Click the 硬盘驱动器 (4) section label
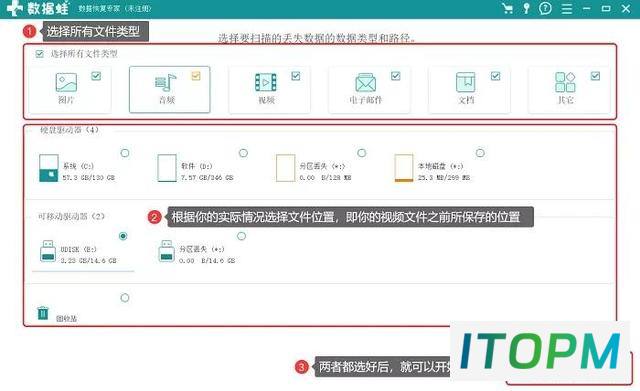640x391 pixels. (x=69, y=130)
